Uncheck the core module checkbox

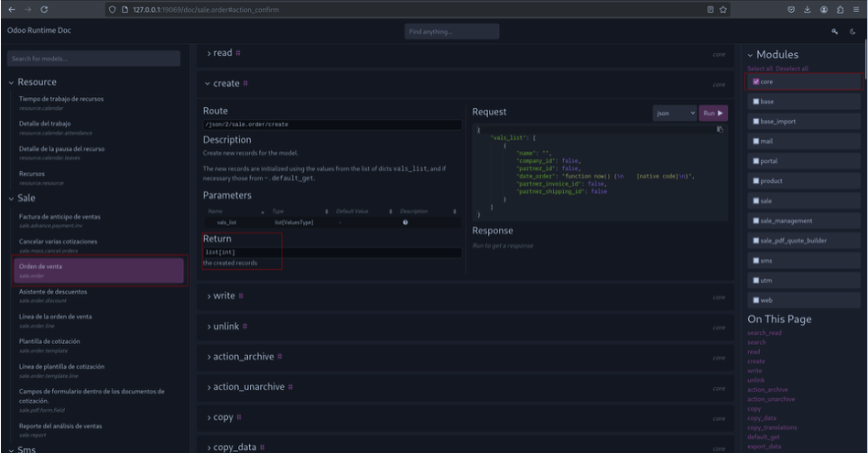coord(755,81)
